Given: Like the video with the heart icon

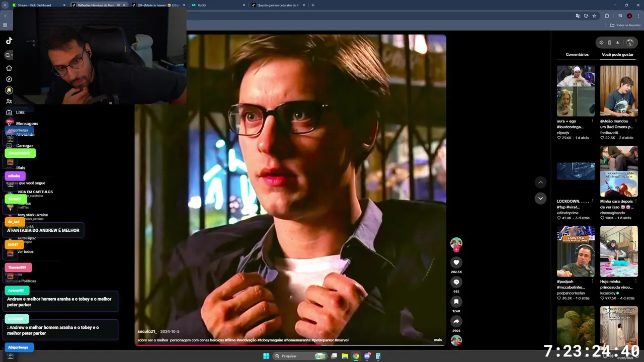Looking at the screenshot, I should point(456,262).
